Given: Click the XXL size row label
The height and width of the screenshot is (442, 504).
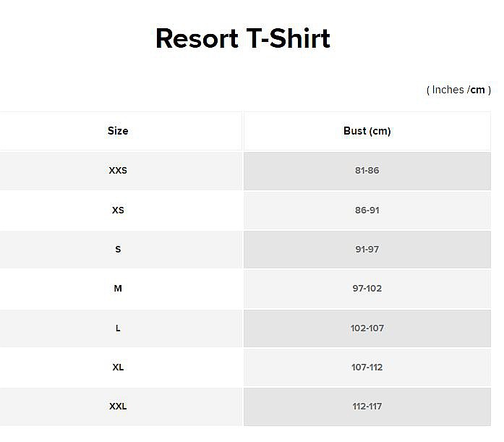Looking at the screenshot, I should [x=118, y=407].
